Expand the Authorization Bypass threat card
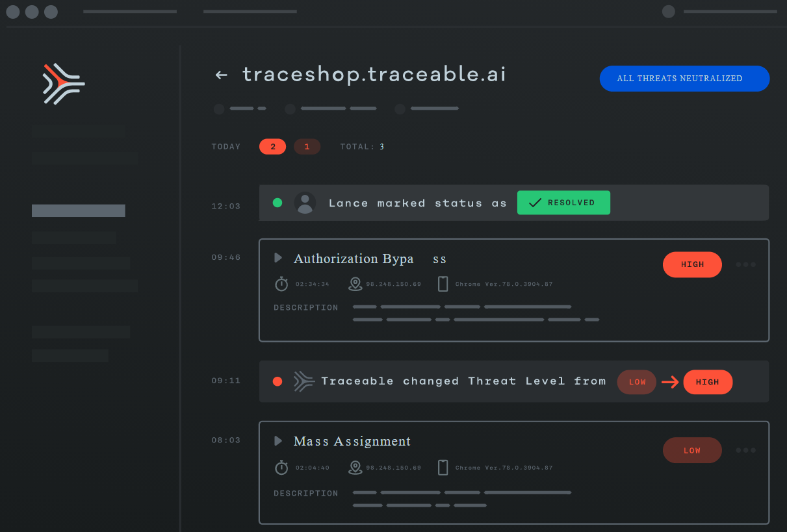Viewport: 787px width, 532px height. (x=278, y=258)
